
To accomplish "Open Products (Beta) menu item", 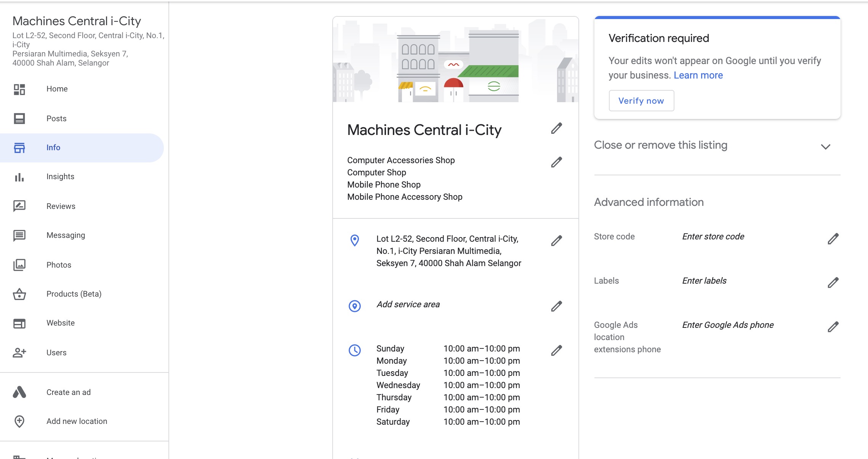I will 82,294.
